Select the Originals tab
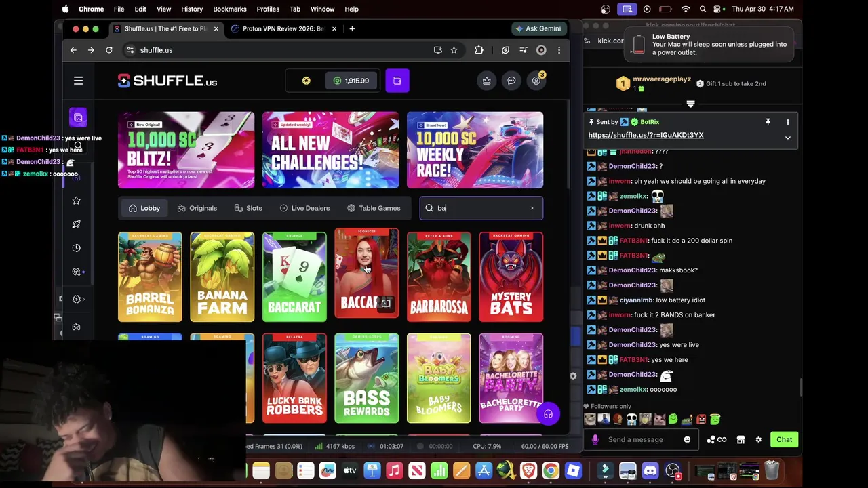Image resolution: width=868 pixels, height=488 pixels. coord(197,208)
